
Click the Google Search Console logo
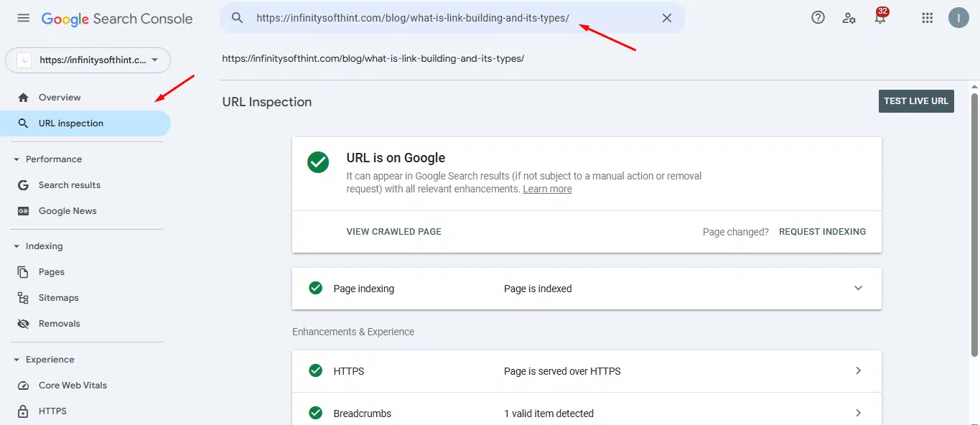(117, 19)
